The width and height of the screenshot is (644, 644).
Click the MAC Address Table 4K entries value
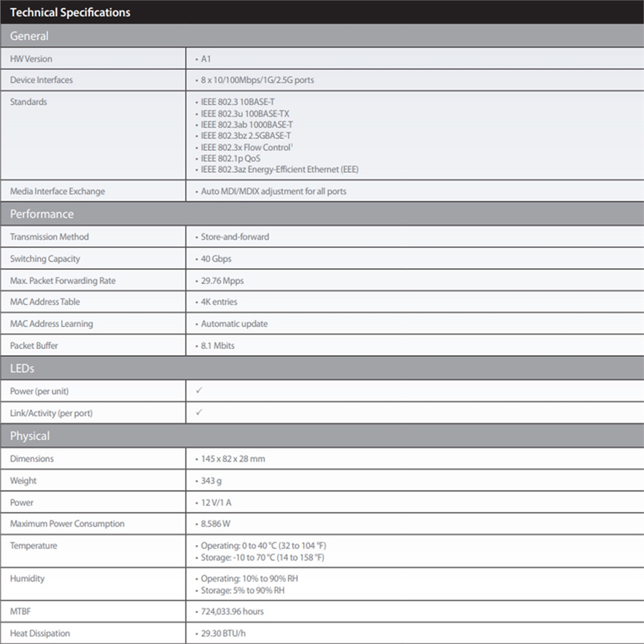219,302
